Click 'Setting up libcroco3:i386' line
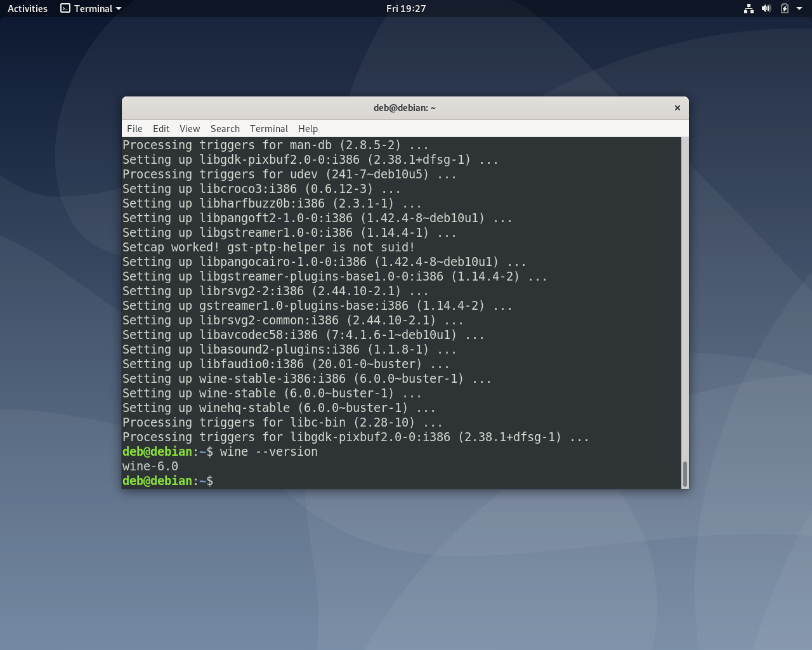 point(261,189)
